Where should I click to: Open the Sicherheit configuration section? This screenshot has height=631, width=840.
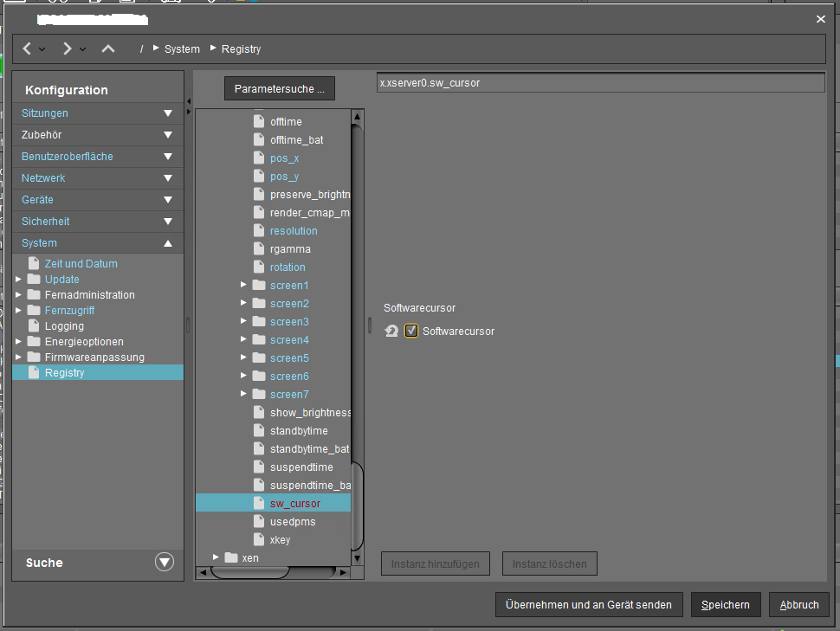pyautogui.click(x=98, y=222)
